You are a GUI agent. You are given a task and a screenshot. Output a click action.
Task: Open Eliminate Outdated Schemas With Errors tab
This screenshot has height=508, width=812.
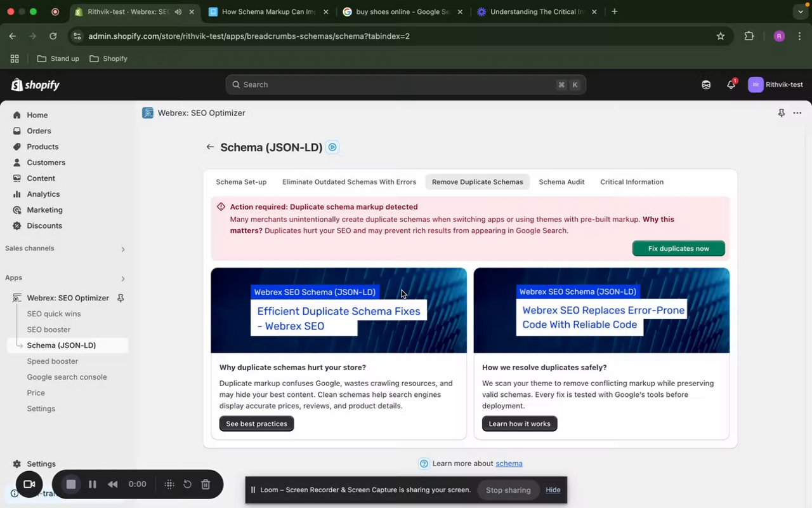350,182
